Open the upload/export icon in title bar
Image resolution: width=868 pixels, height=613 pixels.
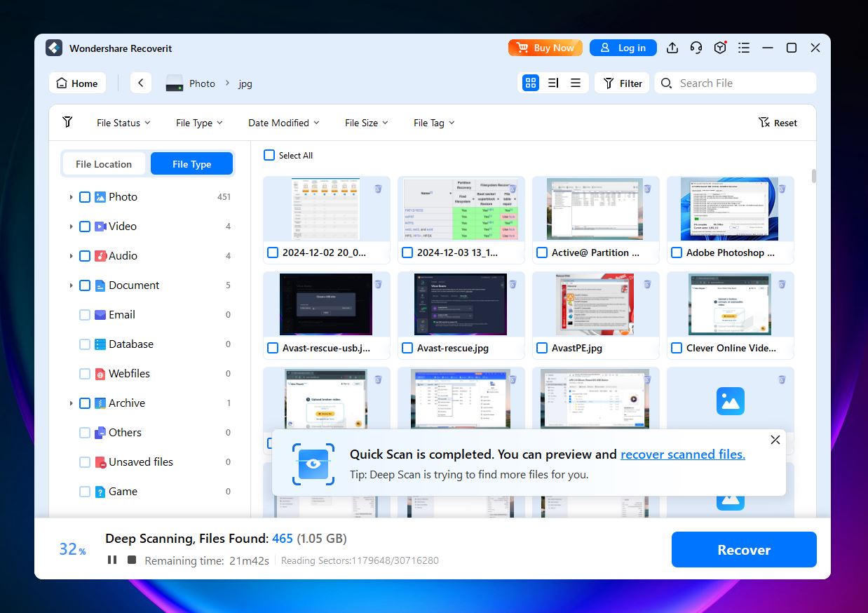coord(672,48)
